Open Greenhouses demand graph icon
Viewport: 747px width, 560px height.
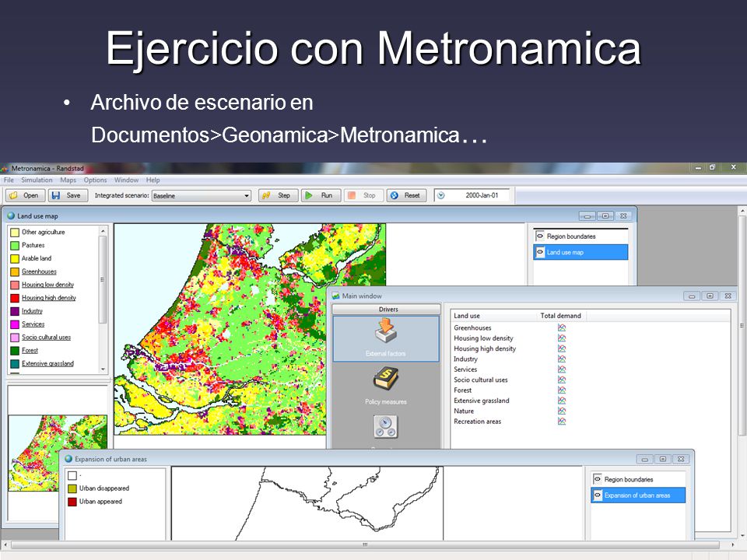[562, 327]
